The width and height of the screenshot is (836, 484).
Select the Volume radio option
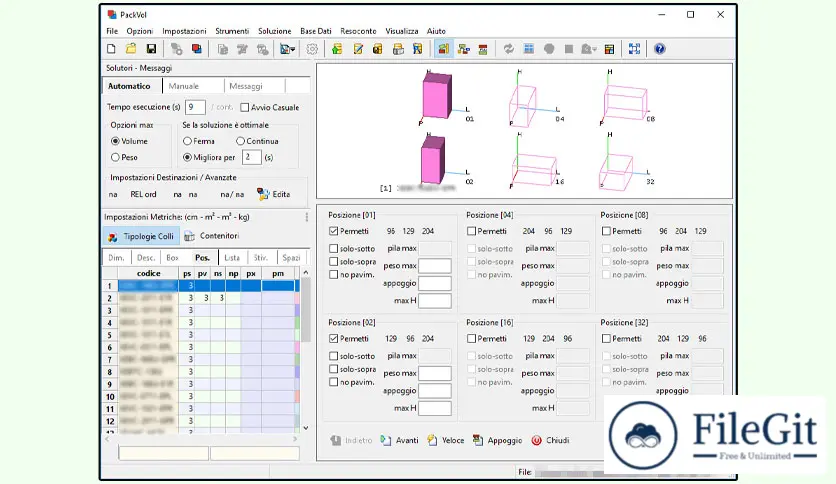coord(115,141)
